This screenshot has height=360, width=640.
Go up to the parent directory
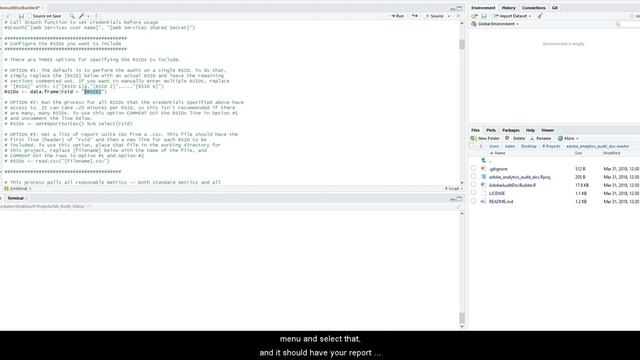pos(484,161)
